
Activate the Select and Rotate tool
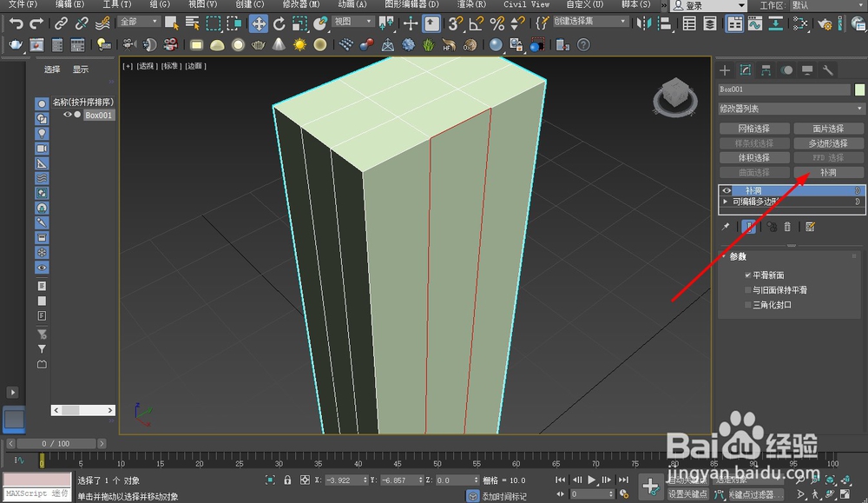coord(279,23)
